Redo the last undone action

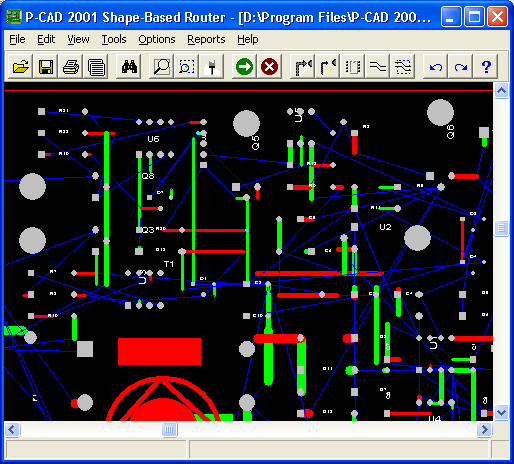coord(461,67)
